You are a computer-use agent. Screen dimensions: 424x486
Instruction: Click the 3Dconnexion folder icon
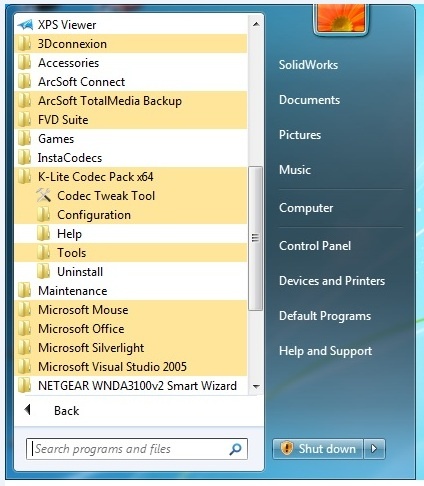click(x=25, y=44)
